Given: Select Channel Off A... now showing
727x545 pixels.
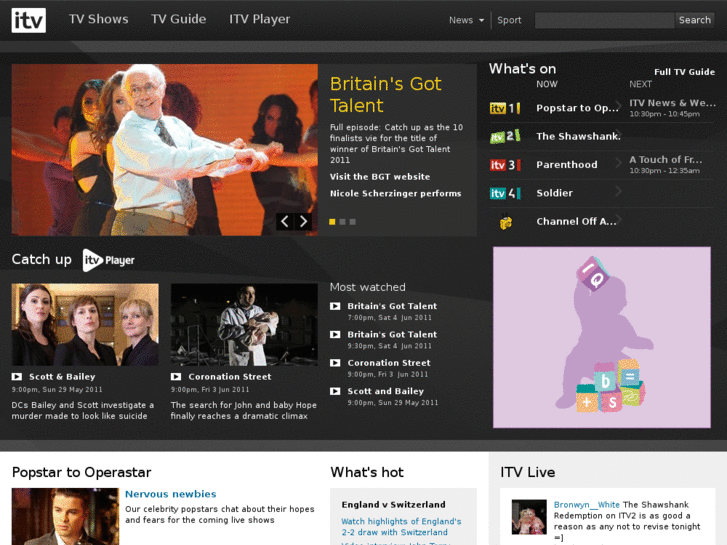Looking at the screenshot, I should (576, 221).
